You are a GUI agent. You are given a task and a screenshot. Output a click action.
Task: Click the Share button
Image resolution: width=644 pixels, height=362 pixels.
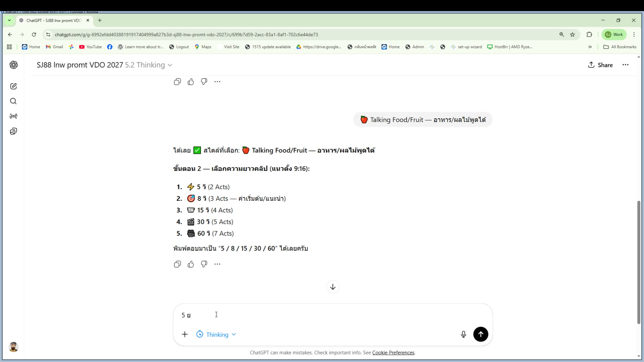(600, 65)
